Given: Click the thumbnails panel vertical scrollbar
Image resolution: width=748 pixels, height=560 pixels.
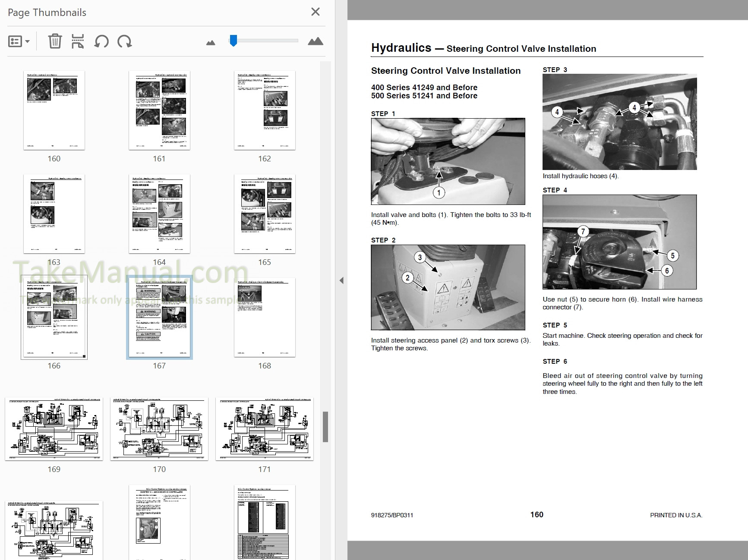Looking at the screenshot, I should point(325,426).
